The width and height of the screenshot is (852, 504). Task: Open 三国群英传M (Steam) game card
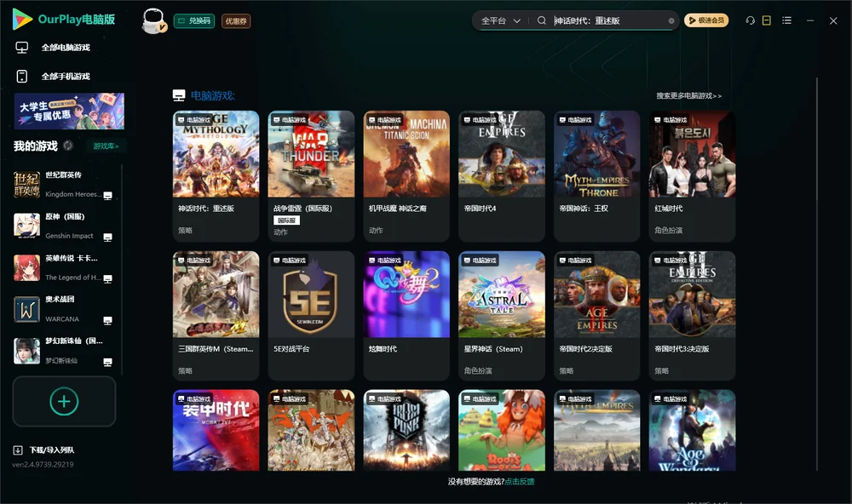pos(216,316)
